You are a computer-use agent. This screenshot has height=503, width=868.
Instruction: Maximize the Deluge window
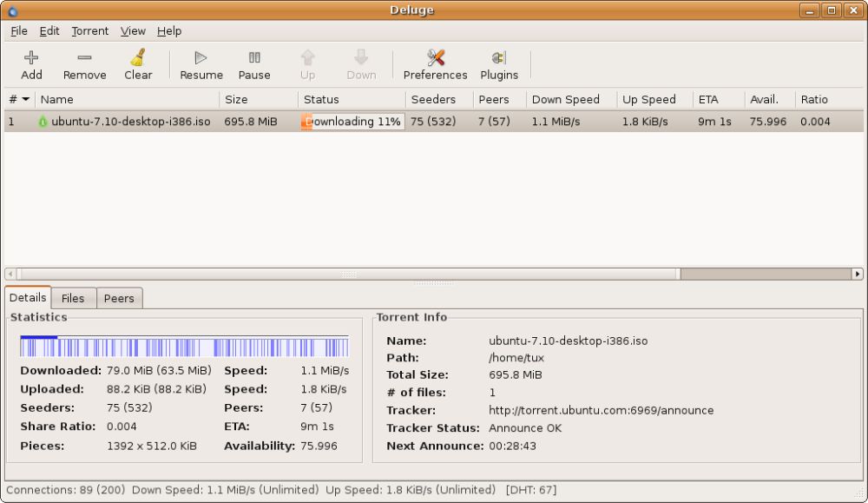point(832,10)
